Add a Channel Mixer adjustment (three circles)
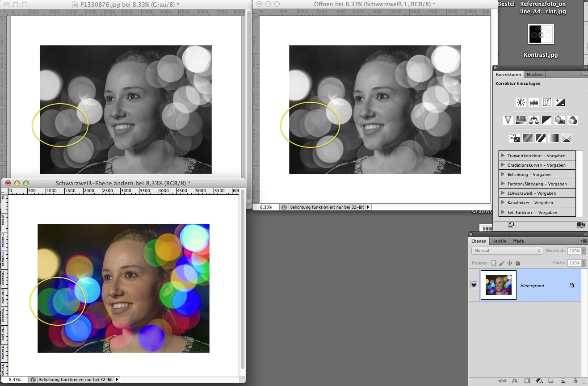 click(x=573, y=120)
